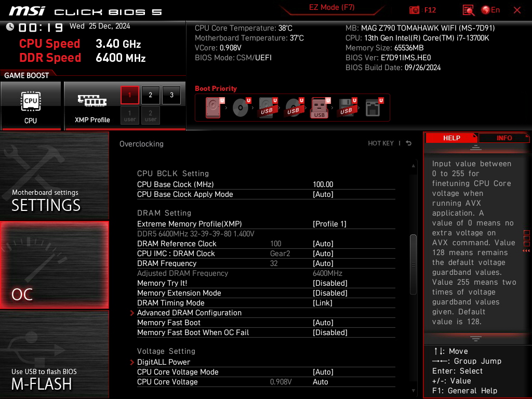
Task: Select XMP profile 1 button
Action: pyautogui.click(x=129, y=95)
